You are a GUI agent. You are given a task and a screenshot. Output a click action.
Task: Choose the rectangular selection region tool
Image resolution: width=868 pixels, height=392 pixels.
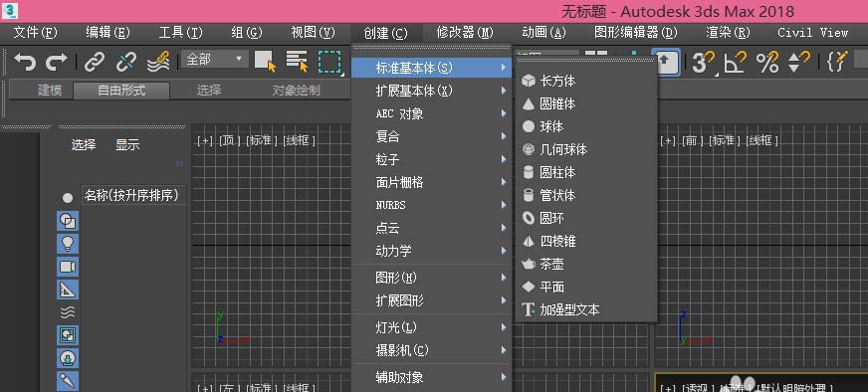point(329,62)
